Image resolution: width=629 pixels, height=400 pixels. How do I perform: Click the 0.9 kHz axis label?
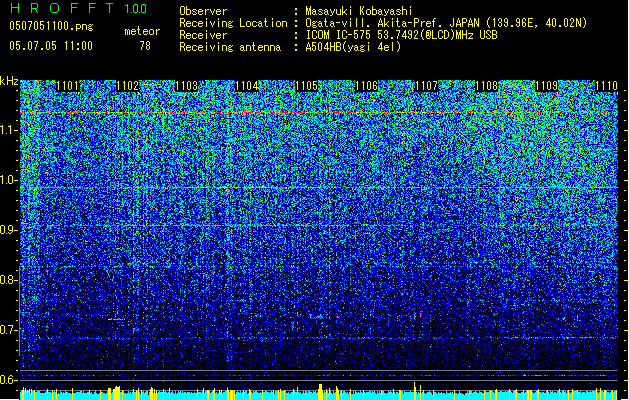pyautogui.click(x=9, y=230)
